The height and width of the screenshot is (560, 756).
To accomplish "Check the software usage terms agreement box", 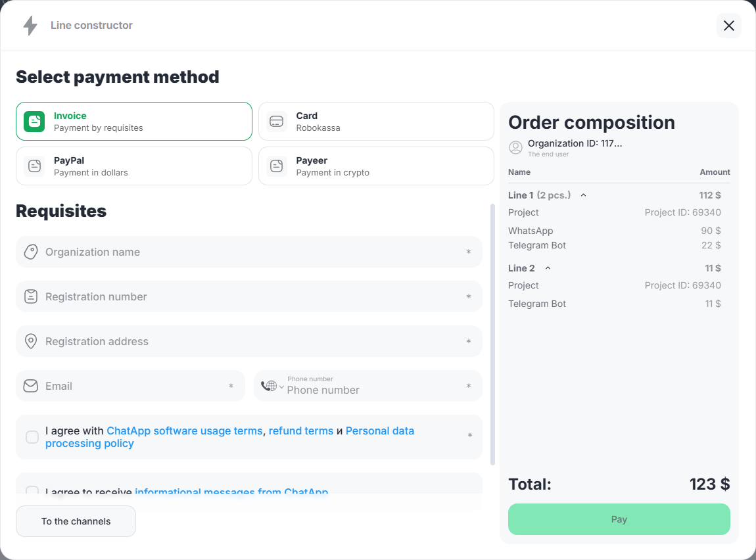I will (x=32, y=437).
